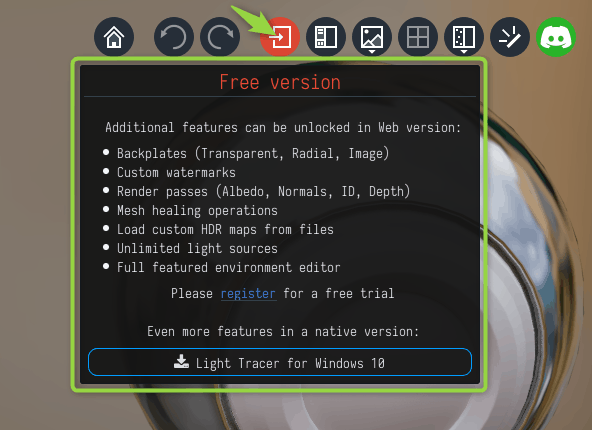Image resolution: width=592 pixels, height=430 pixels.
Task: Open the split render panel icon
Action: click(x=464, y=37)
